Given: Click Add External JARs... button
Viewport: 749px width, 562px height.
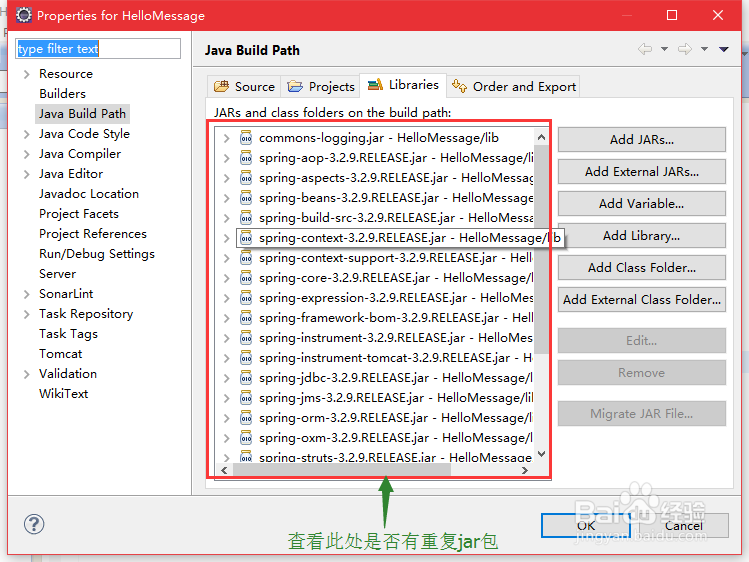Looking at the screenshot, I should point(642,171).
